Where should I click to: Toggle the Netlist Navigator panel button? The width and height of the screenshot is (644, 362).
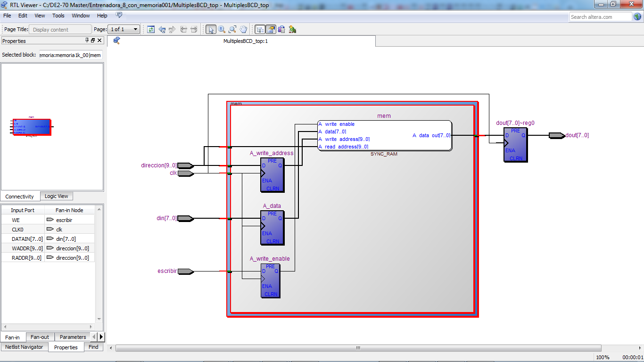coord(260,29)
